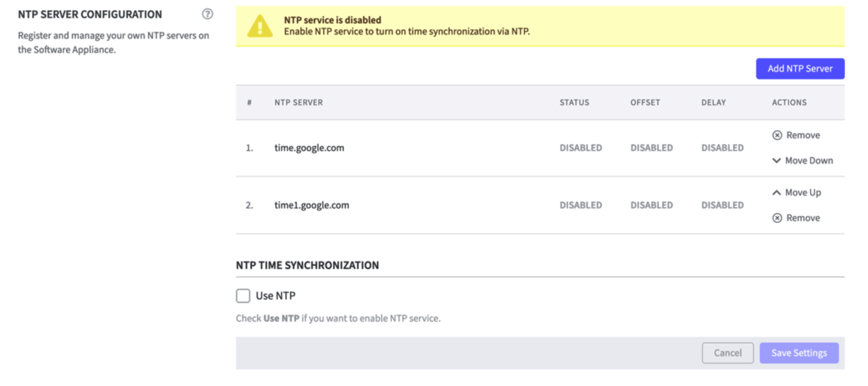
Task: Click the circled X next to Remove for entry 1
Action: point(778,135)
